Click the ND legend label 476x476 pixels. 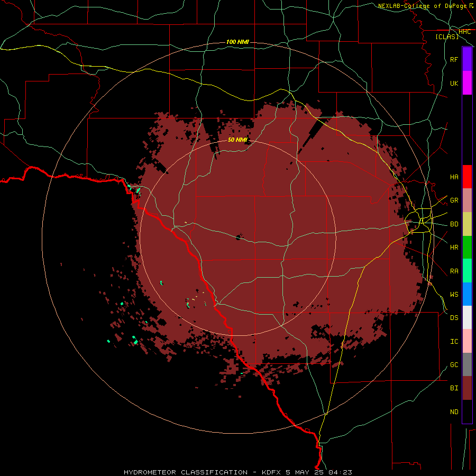pyautogui.click(x=454, y=412)
